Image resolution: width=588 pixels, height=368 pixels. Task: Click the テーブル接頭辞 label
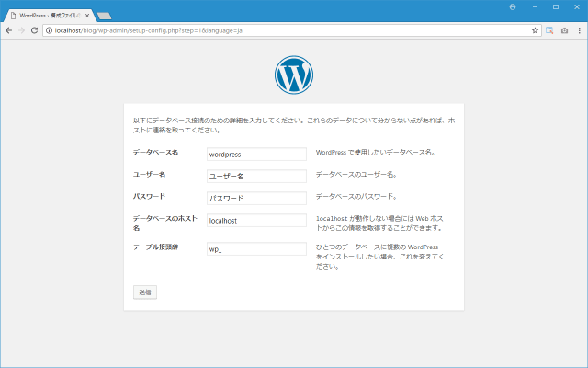(155, 247)
